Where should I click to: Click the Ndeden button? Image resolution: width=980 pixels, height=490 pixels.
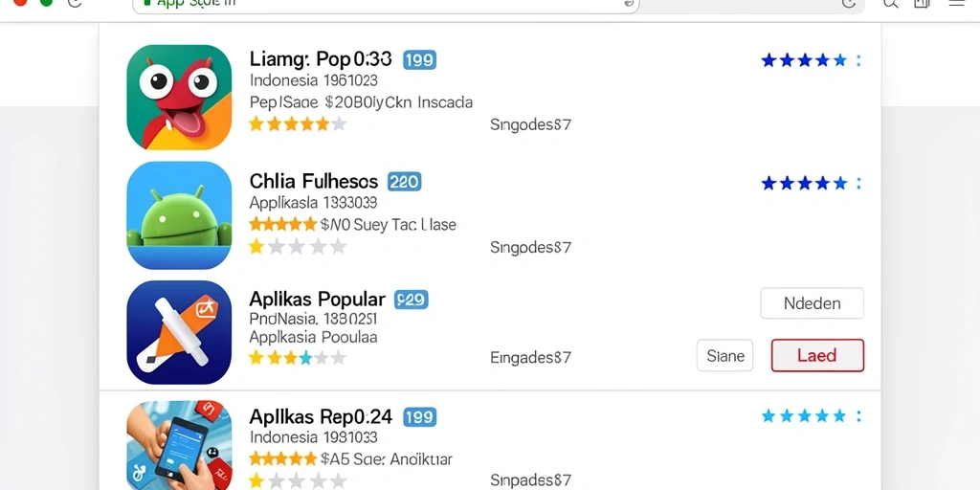pyautogui.click(x=812, y=303)
